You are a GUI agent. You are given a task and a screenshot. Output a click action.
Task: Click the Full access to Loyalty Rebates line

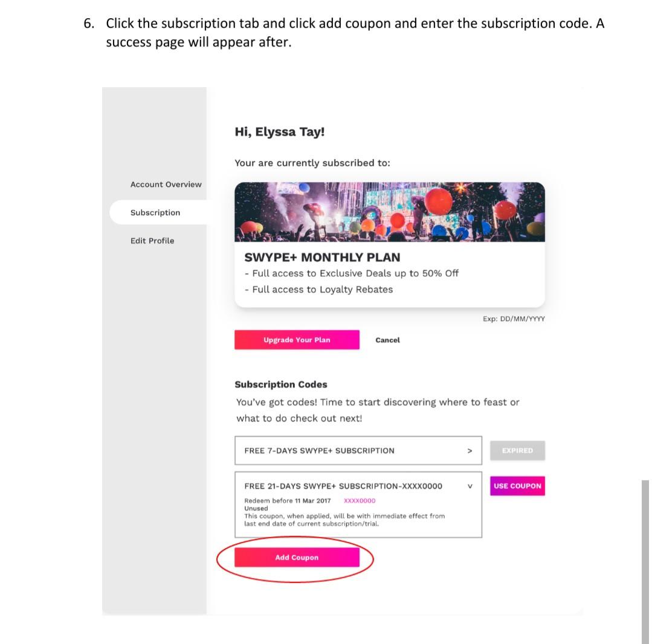[318, 290]
